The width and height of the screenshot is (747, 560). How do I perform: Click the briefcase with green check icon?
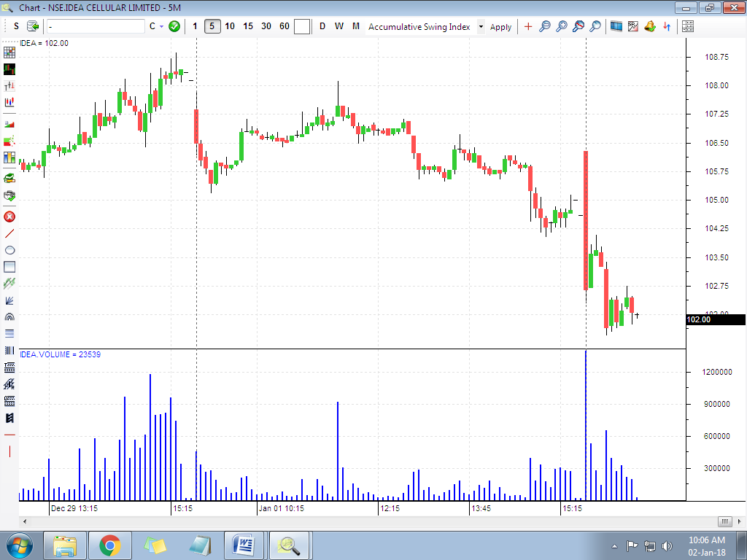[x=9, y=195]
